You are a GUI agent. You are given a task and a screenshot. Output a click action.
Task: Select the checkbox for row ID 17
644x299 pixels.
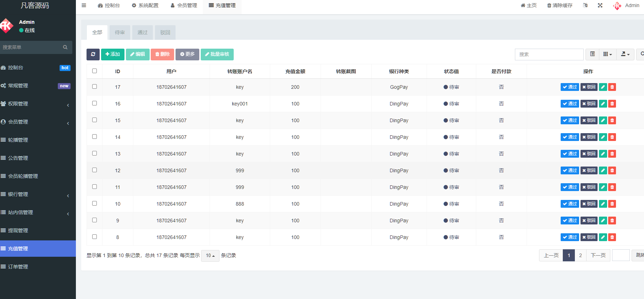94,87
